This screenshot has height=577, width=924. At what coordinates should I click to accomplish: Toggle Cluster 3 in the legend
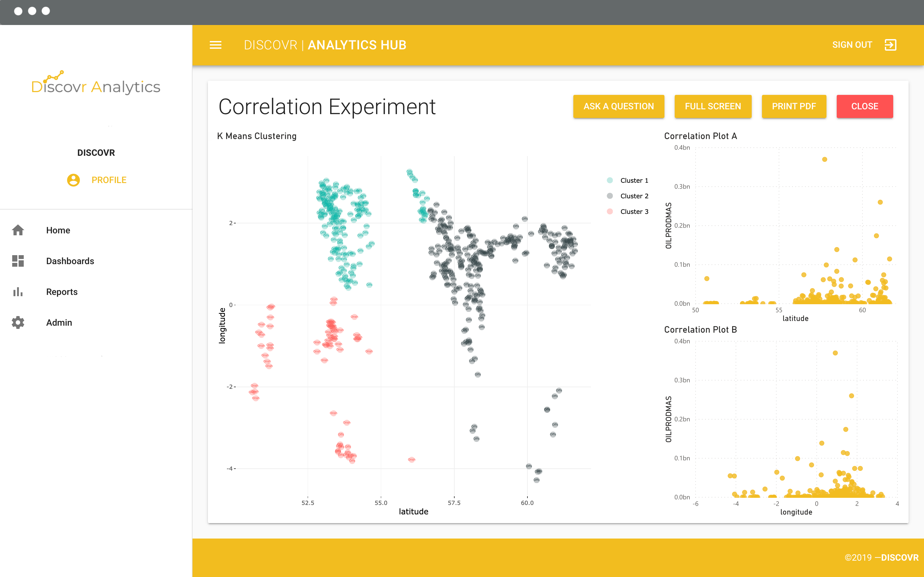click(634, 212)
